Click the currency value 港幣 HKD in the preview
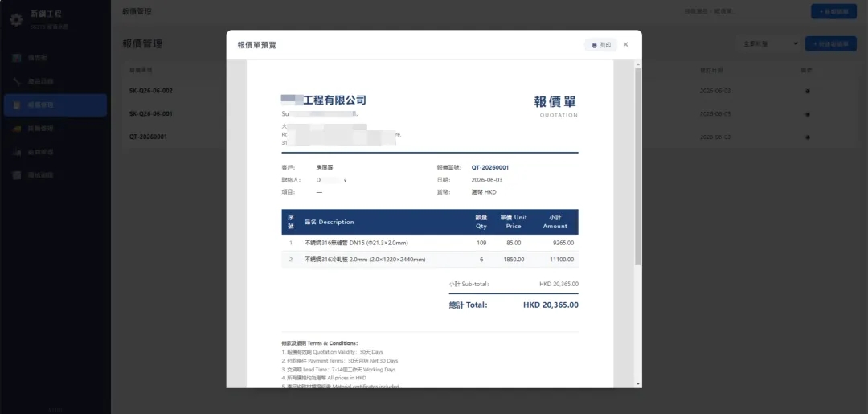This screenshot has height=414, width=868. tap(485, 192)
